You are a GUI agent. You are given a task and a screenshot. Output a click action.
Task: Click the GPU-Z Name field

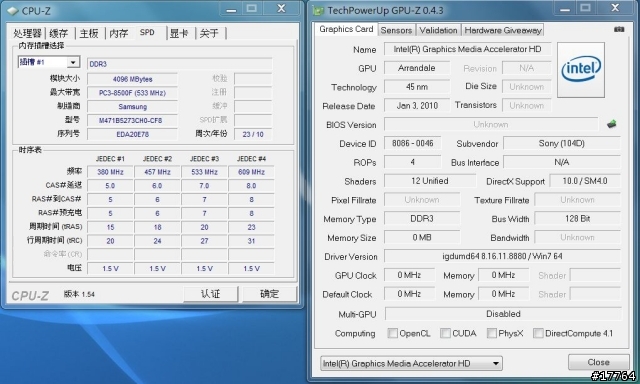point(467,49)
